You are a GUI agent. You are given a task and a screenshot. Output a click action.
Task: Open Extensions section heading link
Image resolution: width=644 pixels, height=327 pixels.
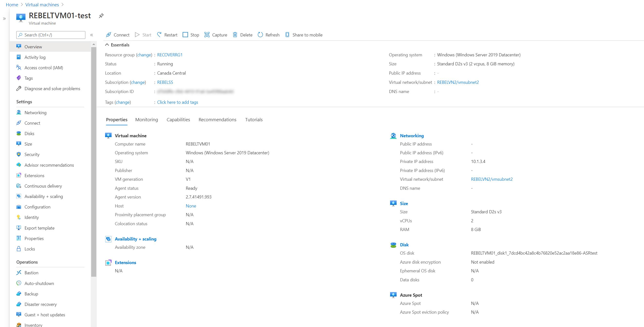click(125, 262)
